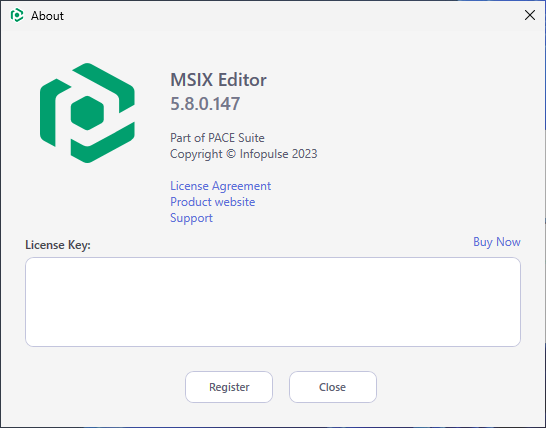This screenshot has height=428, width=546.
Task: Click the large green MSIX Editor logo
Action: (87, 113)
